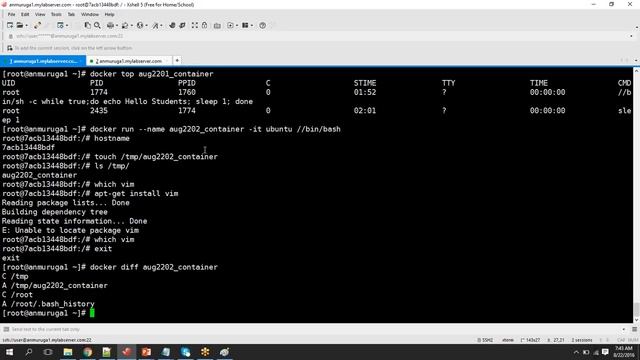Click the session Properties toolbar icon
The width and height of the screenshot is (640, 360).
pyautogui.click(x=60, y=25)
